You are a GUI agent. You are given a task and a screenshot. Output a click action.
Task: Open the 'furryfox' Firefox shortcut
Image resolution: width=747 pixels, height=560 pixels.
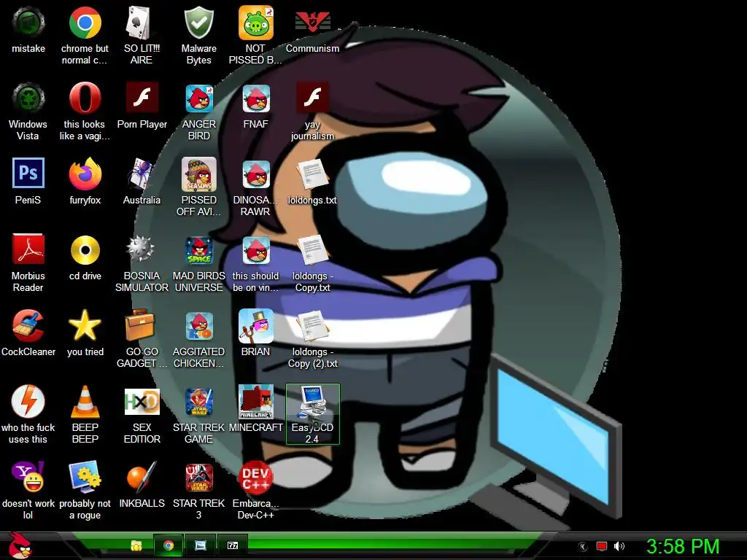tap(85, 174)
